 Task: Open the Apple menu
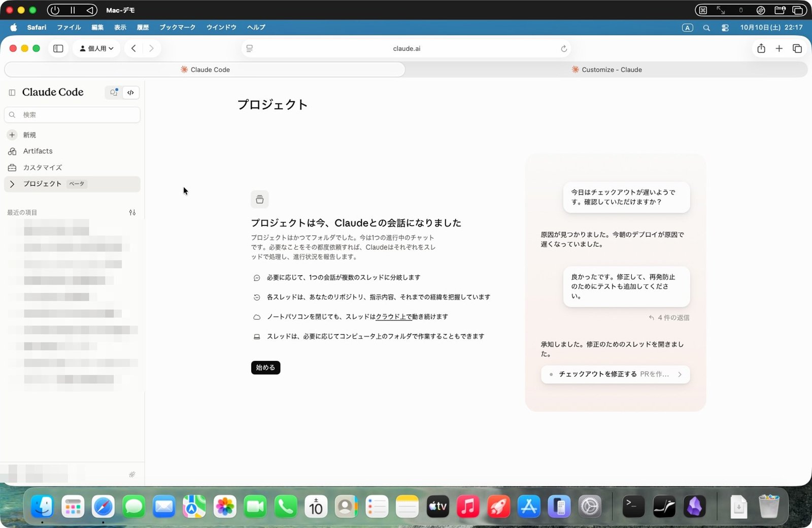[x=14, y=27]
